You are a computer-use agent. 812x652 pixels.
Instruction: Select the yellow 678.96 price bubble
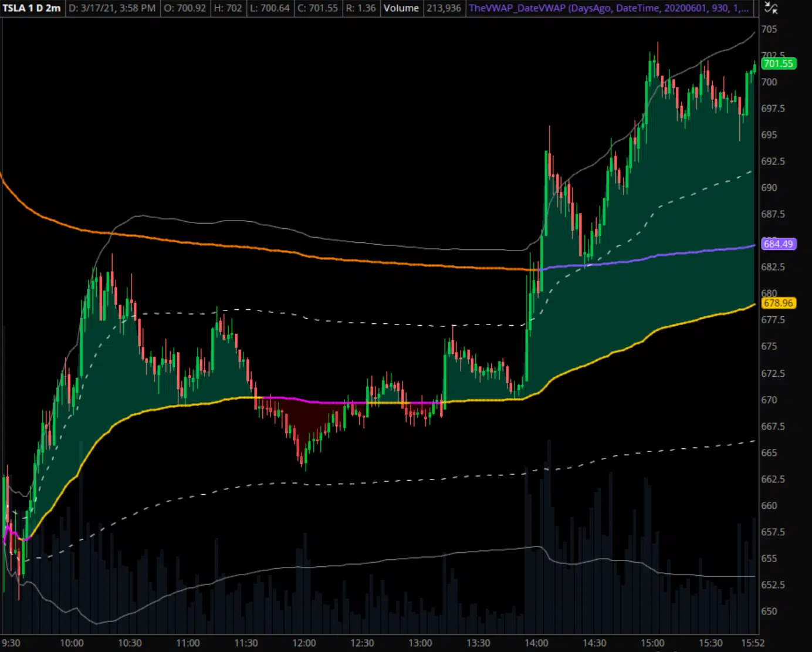pyautogui.click(x=779, y=303)
